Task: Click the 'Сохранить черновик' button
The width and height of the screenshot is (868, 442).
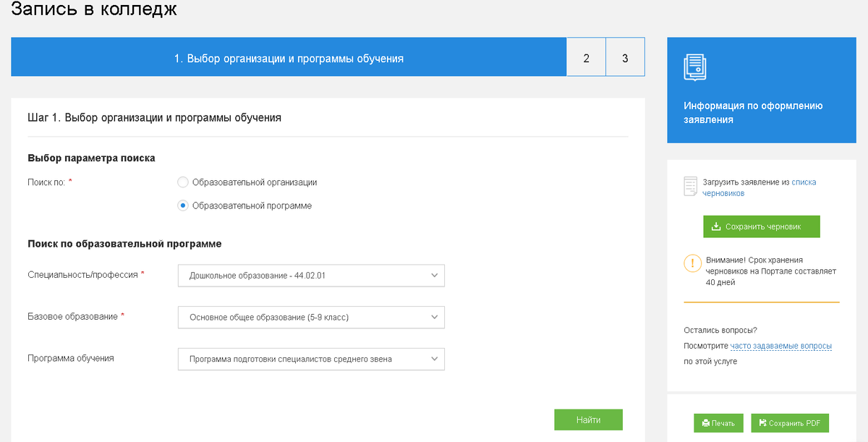Action: point(762,226)
